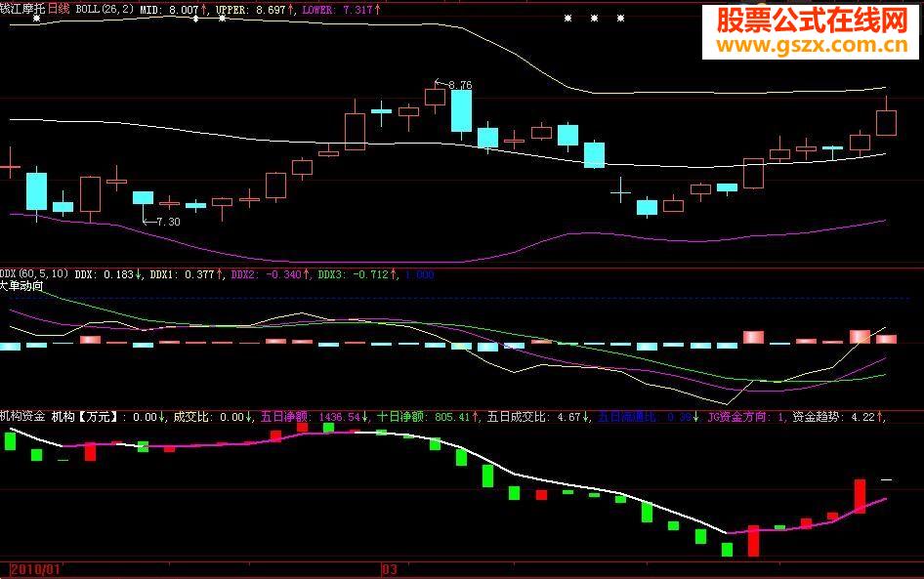Click the 十日净额: 805.41 value
The width and height of the screenshot is (924, 579).
pyautogui.click(x=428, y=417)
